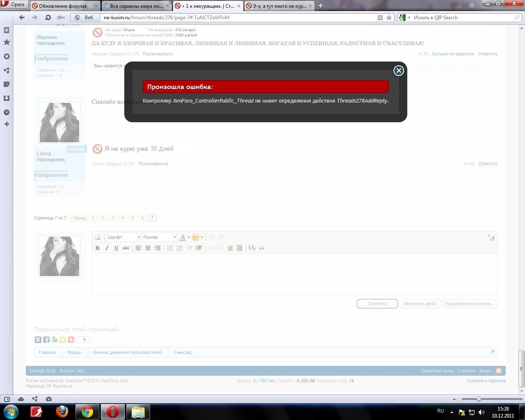The image size is (525, 420).
Task: Apply strikethrough formatting in the reply editor
Action: tap(126, 248)
